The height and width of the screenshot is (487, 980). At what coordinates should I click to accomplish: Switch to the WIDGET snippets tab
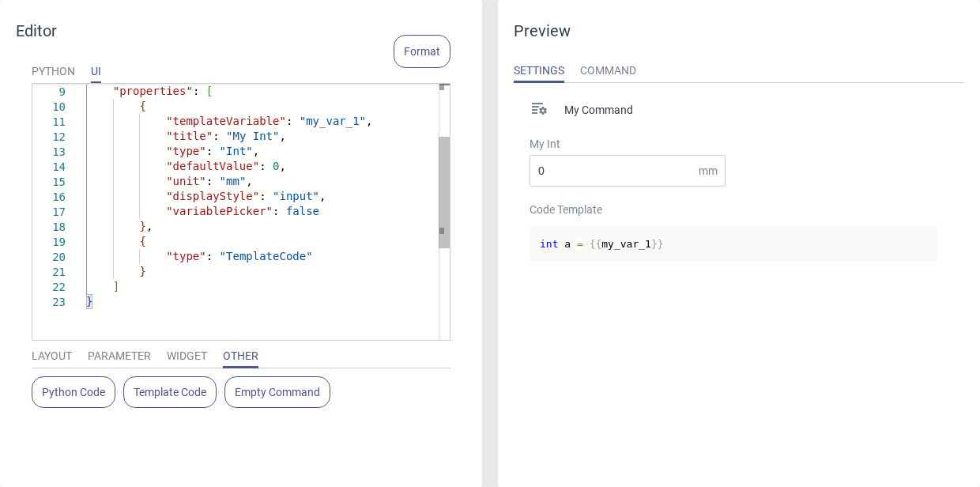click(187, 356)
